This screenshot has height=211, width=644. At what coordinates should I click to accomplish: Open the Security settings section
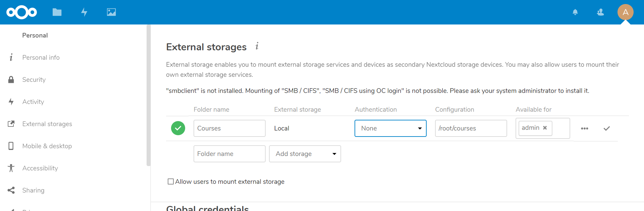34,80
